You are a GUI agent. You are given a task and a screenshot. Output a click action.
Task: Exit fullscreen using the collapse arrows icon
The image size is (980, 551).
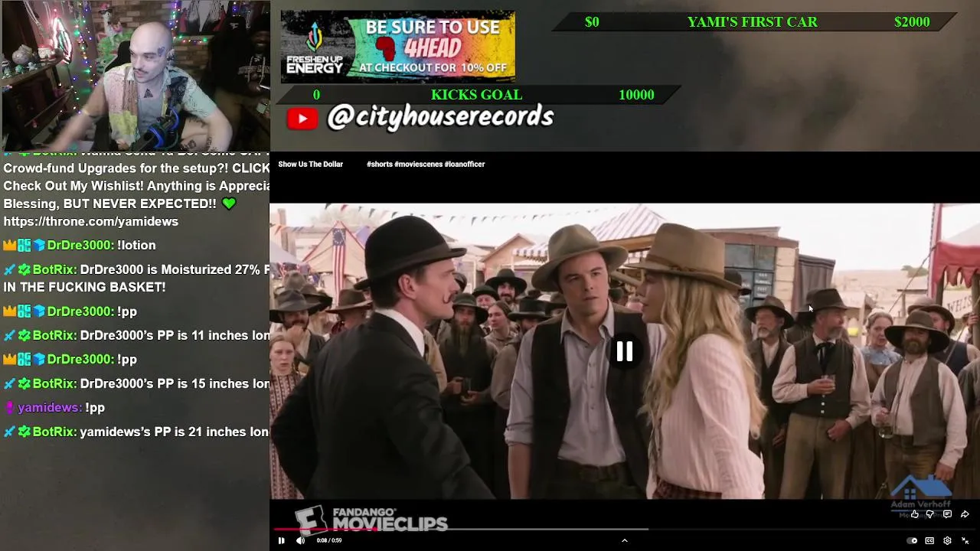(x=965, y=540)
